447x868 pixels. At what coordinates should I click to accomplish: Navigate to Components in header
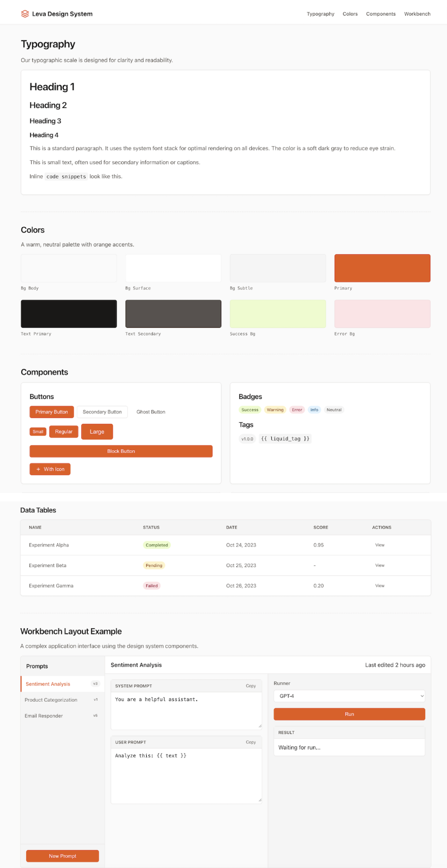click(x=381, y=14)
